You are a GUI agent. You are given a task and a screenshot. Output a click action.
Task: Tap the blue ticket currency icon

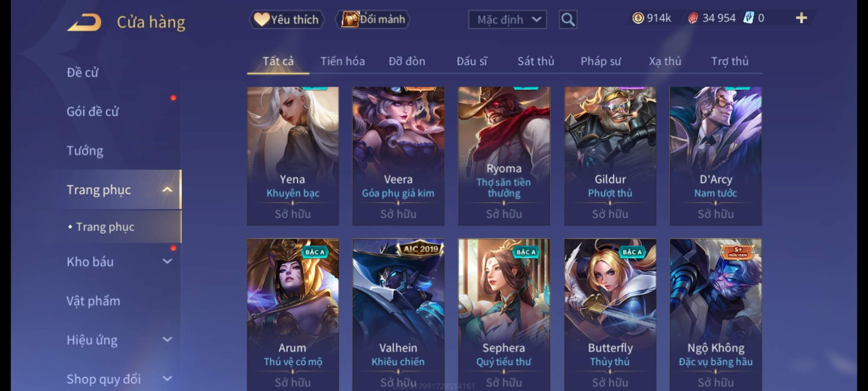[748, 18]
